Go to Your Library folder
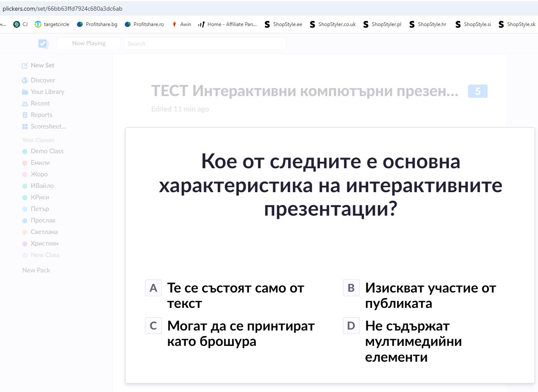The width and height of the screenshot is (538, 392). coord(43,92)
